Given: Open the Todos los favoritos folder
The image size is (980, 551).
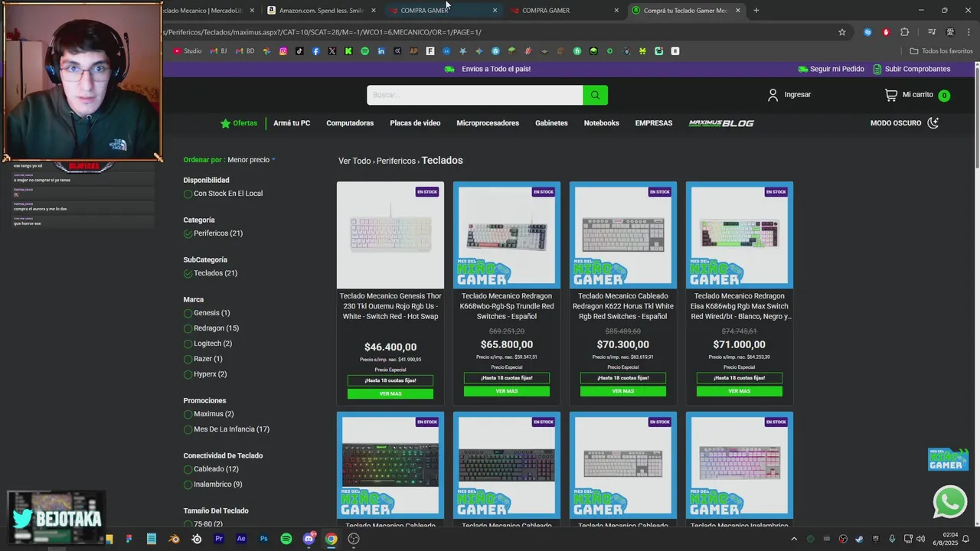Looking at the screenshot, I should pos(941,51).
